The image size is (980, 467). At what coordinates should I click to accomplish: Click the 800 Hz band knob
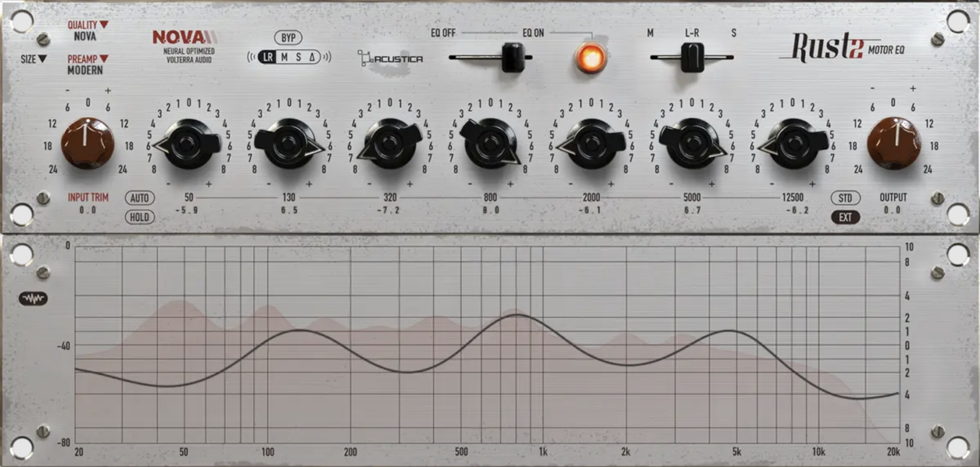click(491, 145)
